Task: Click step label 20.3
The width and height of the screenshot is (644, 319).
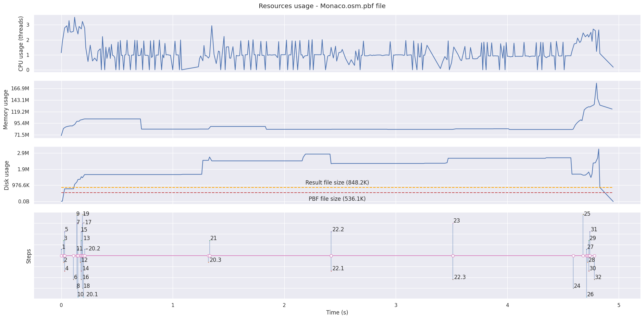Action: pyautogui.click(x=216, y=260)
